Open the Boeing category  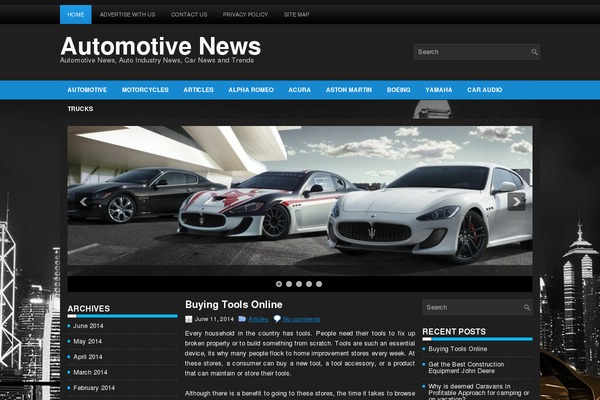pos(398,90)
